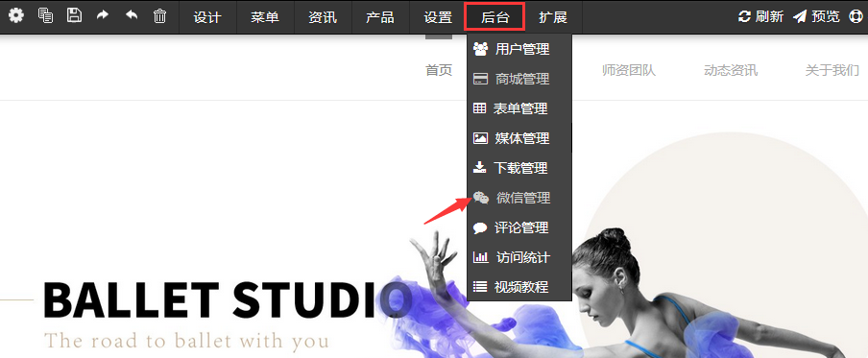Screen dimensions: 868x358
Task: Select 下载管理 from the dropdown
Action: pyautogui.click(x=519, y=168)
